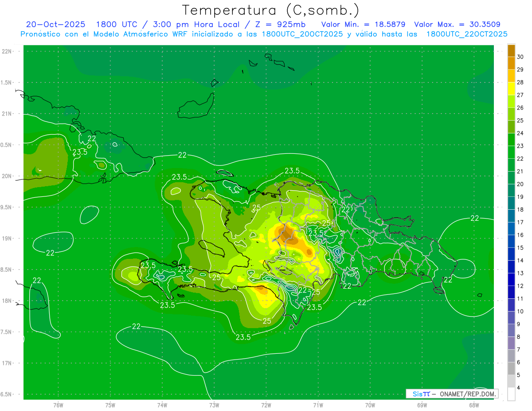
Task: Pick the dark blue swatch between 12 and 13
Action: tap(511, 279)
